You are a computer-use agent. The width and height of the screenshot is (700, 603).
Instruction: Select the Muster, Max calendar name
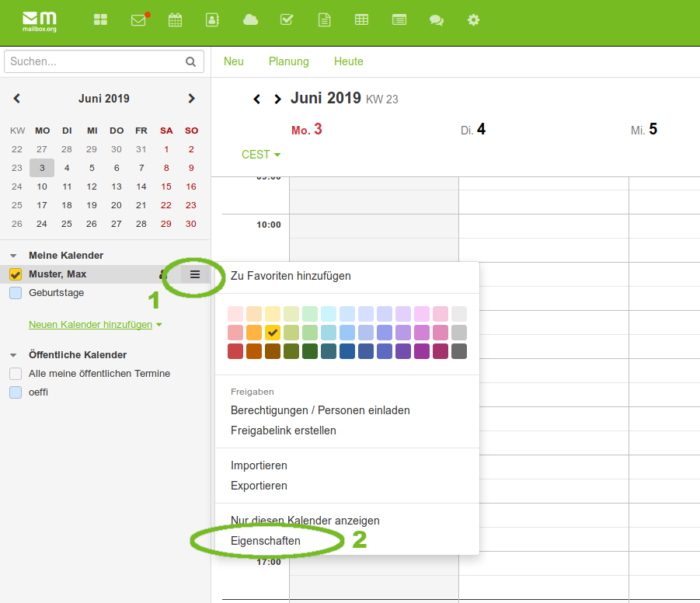click(57, 274)
